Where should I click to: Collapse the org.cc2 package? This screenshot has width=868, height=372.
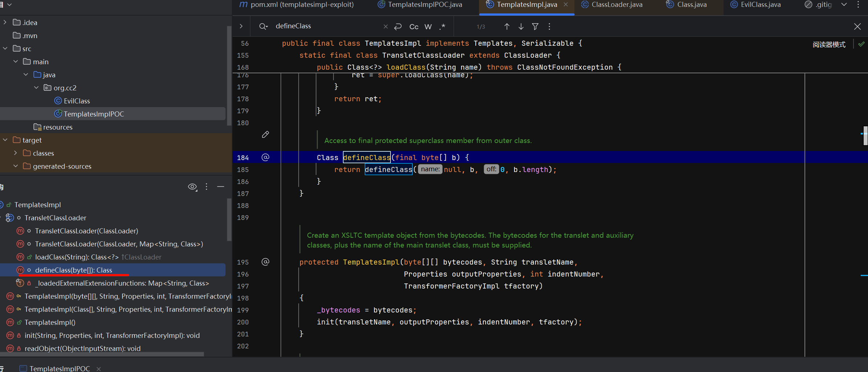[36, 88]
